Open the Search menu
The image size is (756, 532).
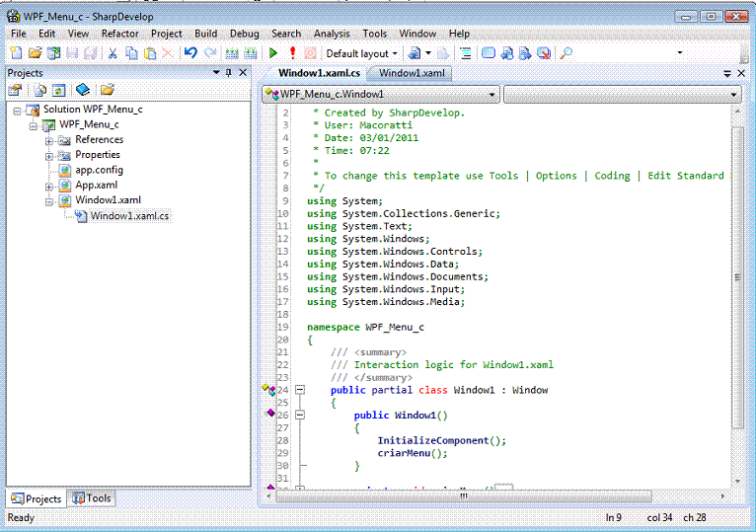pos(286,34)
